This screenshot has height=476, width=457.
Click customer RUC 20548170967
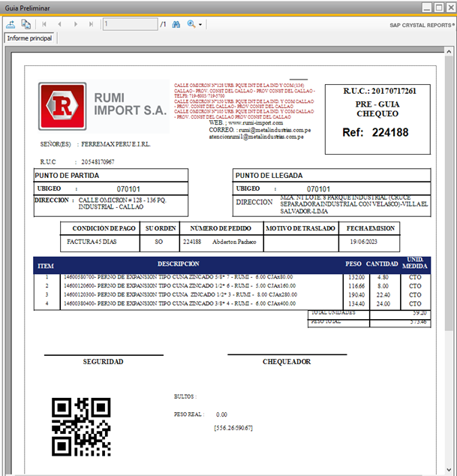(x=98, y=162)
